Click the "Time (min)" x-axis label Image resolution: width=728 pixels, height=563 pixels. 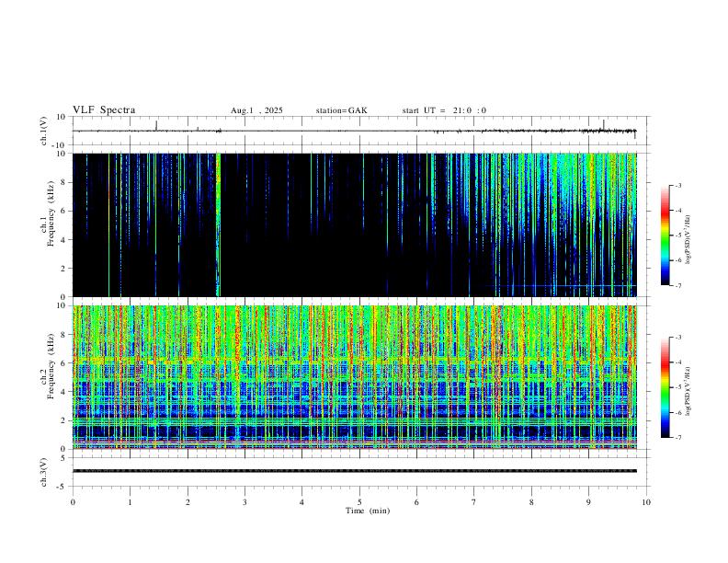click(368, 511)
